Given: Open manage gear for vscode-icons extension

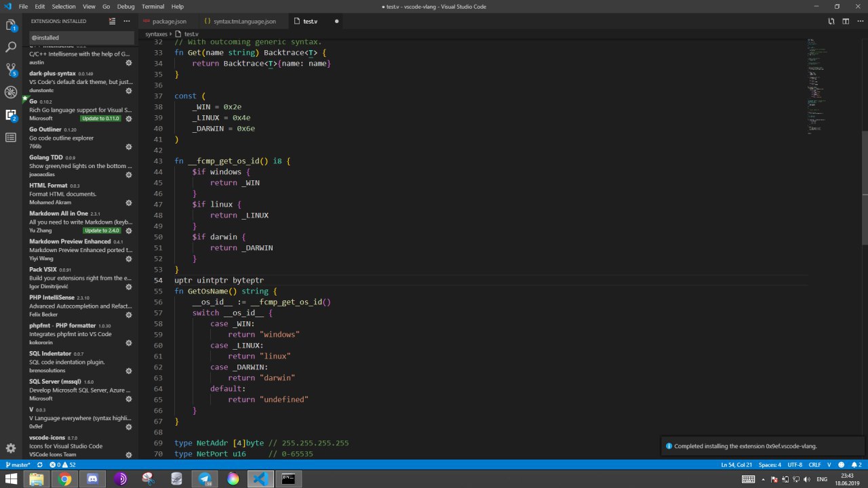Looking at the screenshot, I should tap(129, 455).
